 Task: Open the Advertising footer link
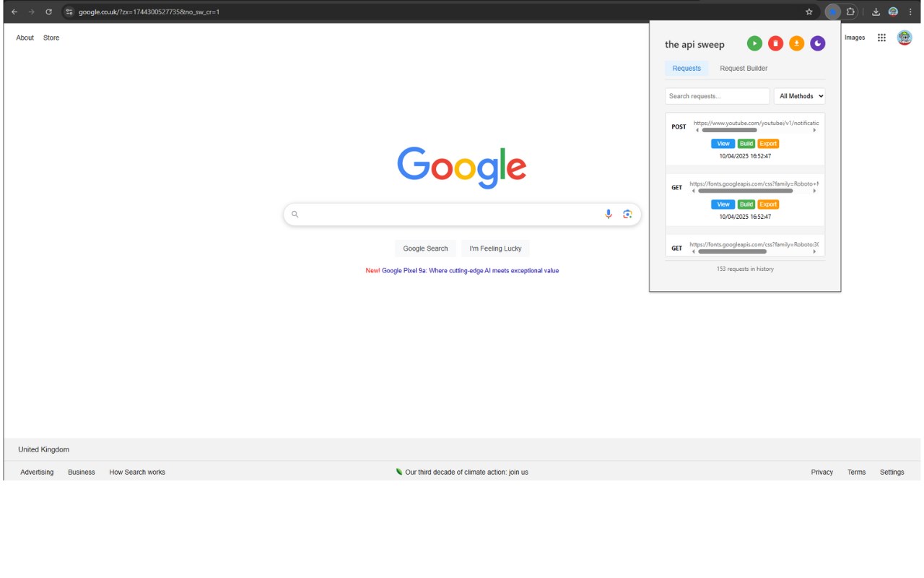pyautogui.click(x=37, y=473)
